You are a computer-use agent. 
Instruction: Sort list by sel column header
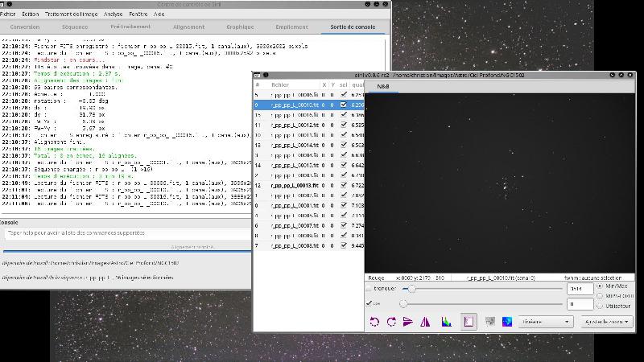(x=344, y=84)
